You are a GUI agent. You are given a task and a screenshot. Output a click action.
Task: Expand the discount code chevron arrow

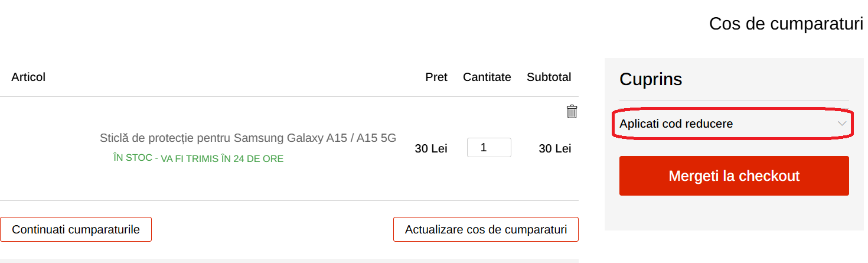842,124
